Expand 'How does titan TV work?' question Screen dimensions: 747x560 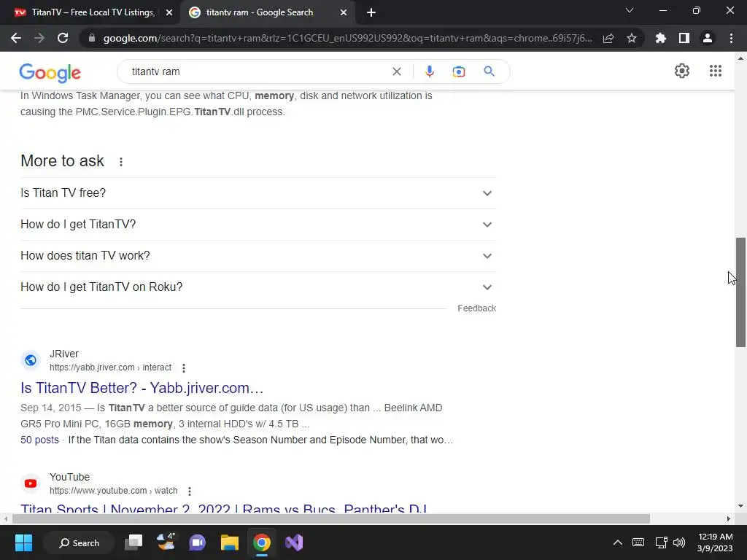point(258,256)
